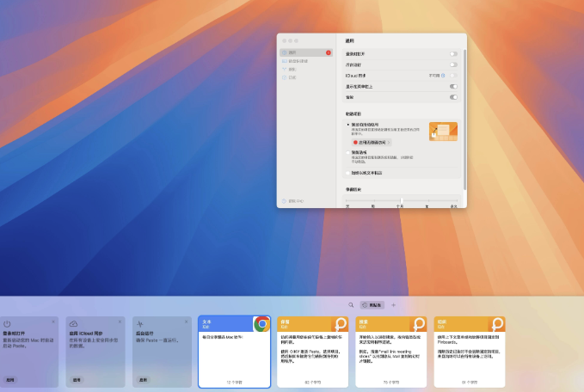Toggle the 登录时打开 switch in settings
Image resolution: width=584 pixels, height=392 pixels.
pyautogui.click(x=452, y=53)
